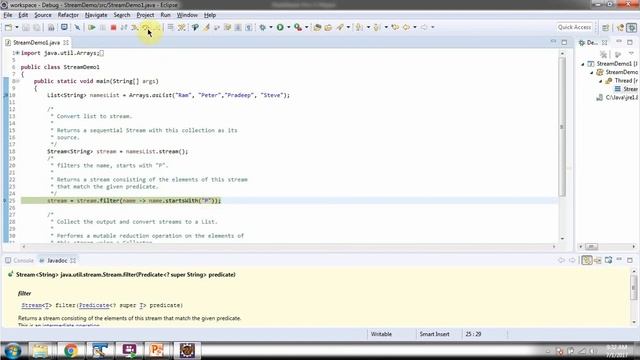Open File Explorer from the taskbar
This screenshot has height=360, width=640.
point(41,351)
